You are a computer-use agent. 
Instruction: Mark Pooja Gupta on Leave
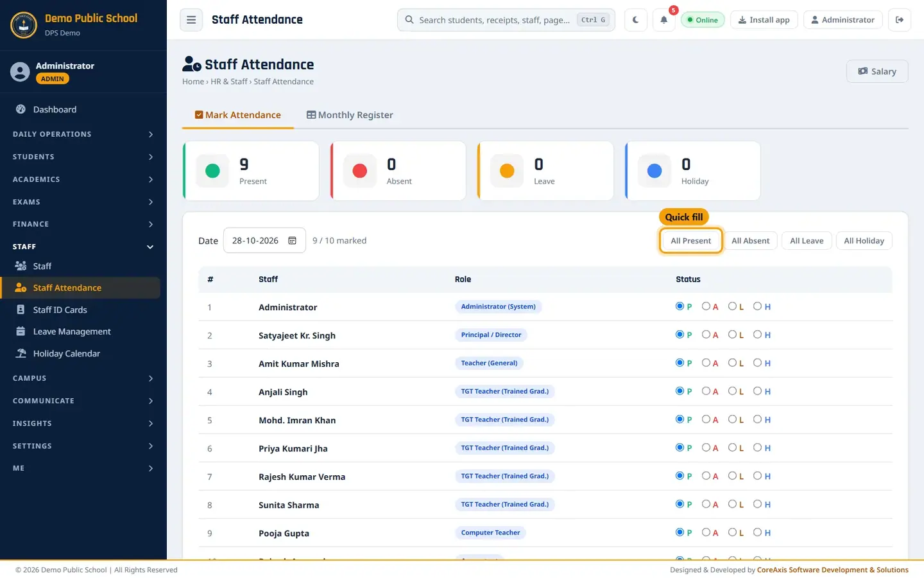click(x=732, y=532)
